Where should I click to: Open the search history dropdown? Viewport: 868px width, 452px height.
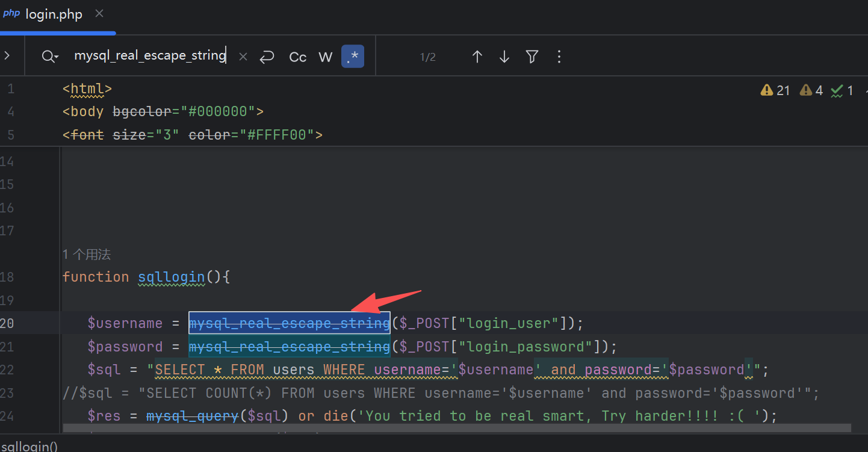pos(50,57)
